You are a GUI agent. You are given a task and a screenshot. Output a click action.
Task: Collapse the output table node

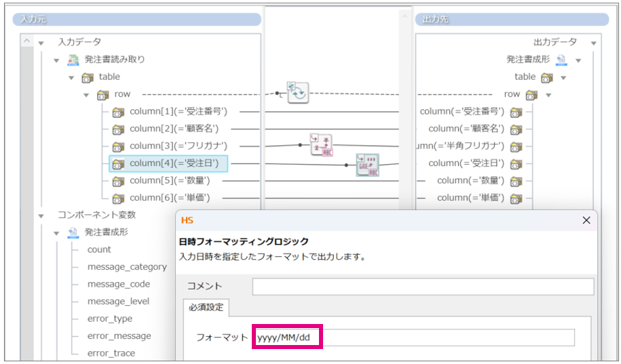tap(563, 78)
